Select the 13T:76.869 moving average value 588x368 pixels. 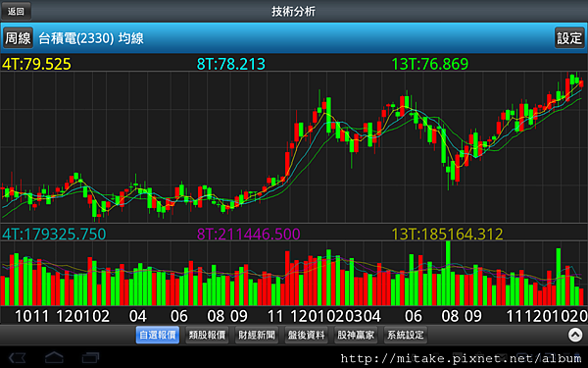(430, 64)
